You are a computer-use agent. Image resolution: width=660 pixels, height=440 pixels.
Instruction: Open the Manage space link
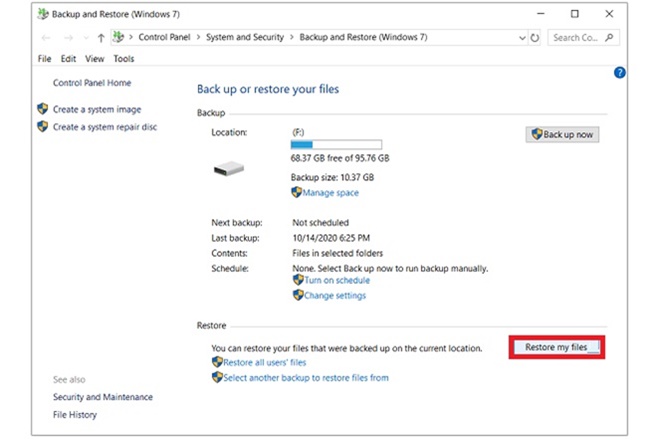(x=330, y=193)
